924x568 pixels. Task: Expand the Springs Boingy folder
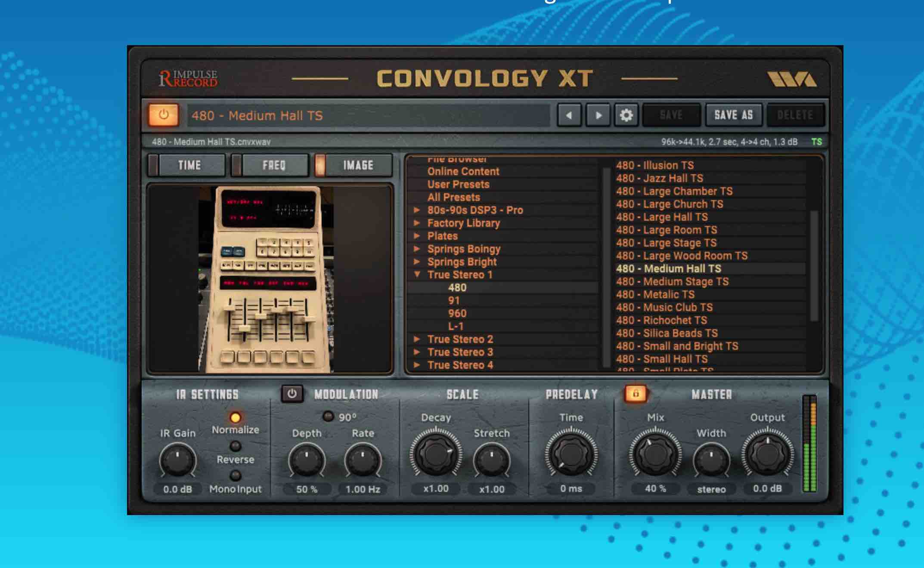(417, 249)
